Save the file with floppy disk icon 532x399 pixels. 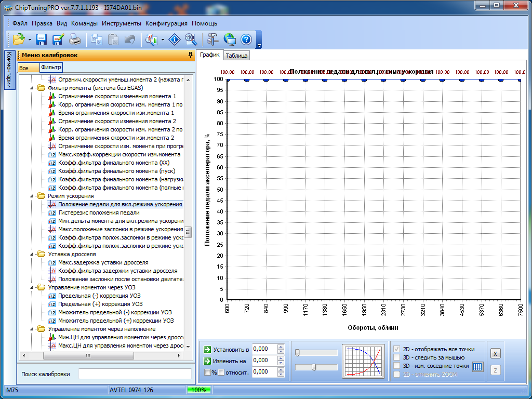click(x=42, y=39)
